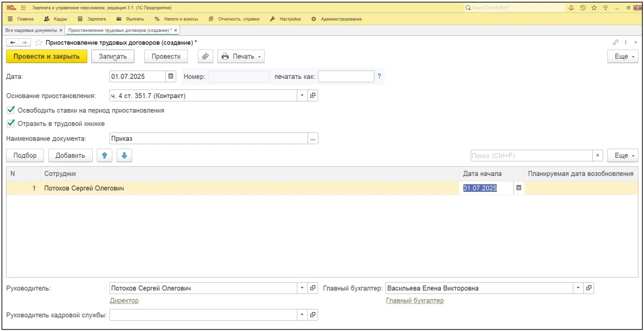Click the Директор position link
The height and width of the screenshot is (331, 644).
pyautogui.click(x=124, y=300)
